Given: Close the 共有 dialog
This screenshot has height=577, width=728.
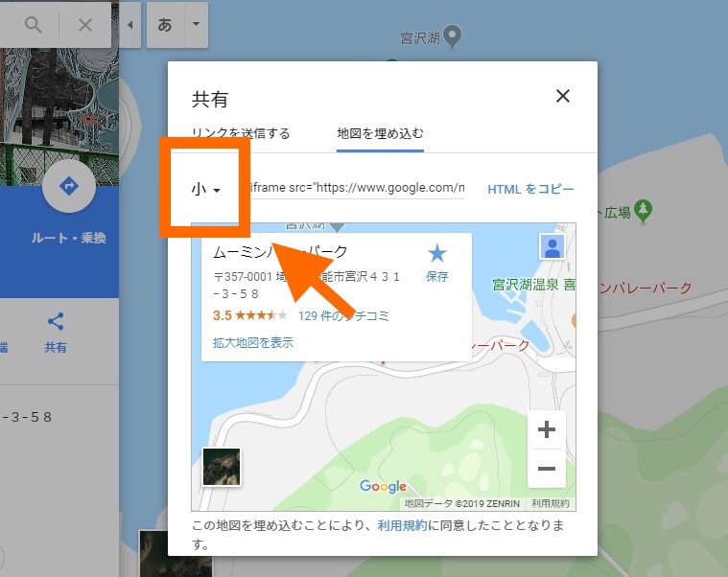Looking at the screenshot, I should point(563,96).
